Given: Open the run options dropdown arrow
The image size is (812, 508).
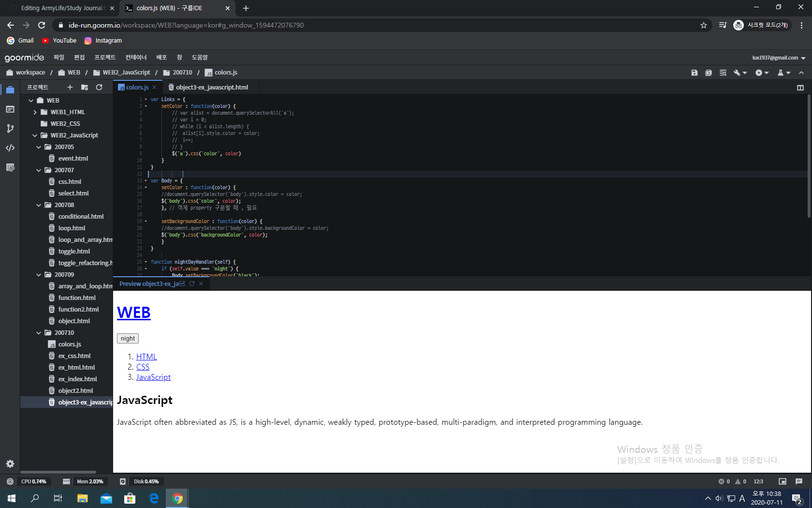Looking at the screenshot, I should pyautogui.click(x=767, y=73).
